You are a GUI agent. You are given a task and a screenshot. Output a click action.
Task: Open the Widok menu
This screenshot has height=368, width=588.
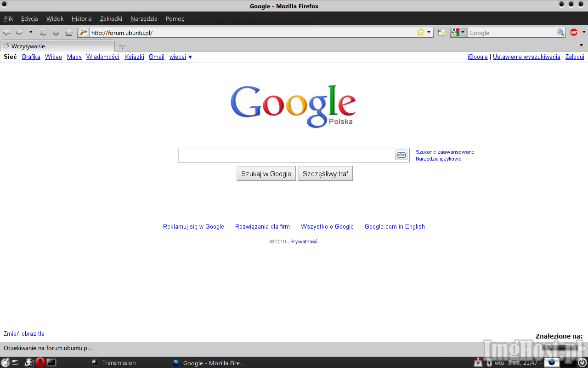click(55, 19)
